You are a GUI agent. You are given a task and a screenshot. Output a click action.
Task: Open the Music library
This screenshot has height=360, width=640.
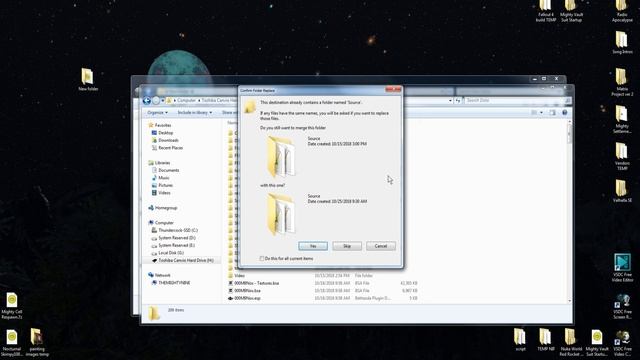pos(164,178)
